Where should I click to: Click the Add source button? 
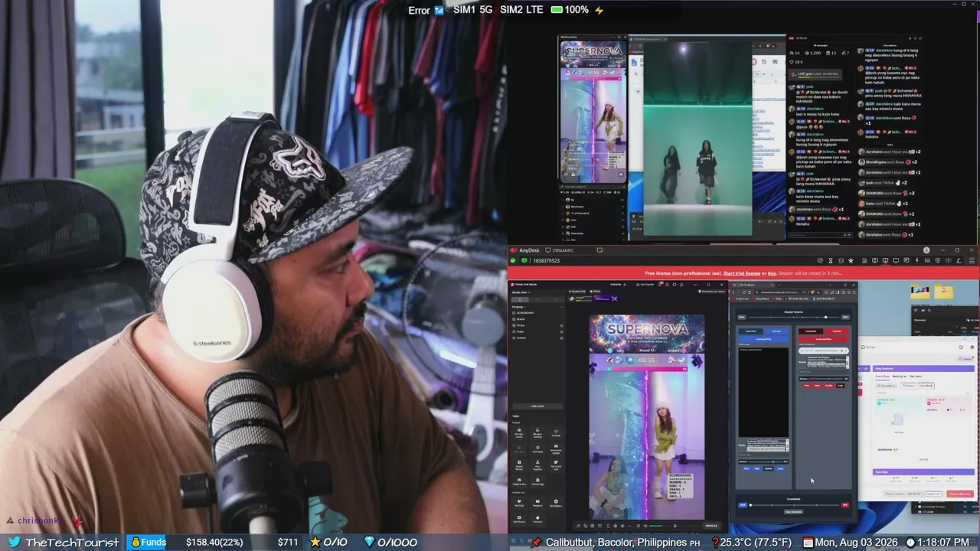coord(537,406)
